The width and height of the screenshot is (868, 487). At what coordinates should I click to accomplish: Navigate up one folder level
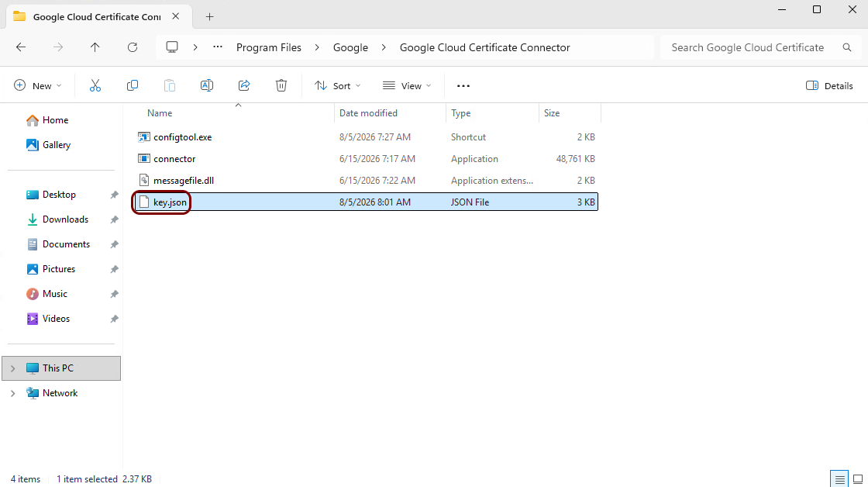pyautogui.click(x=95, y=47)
